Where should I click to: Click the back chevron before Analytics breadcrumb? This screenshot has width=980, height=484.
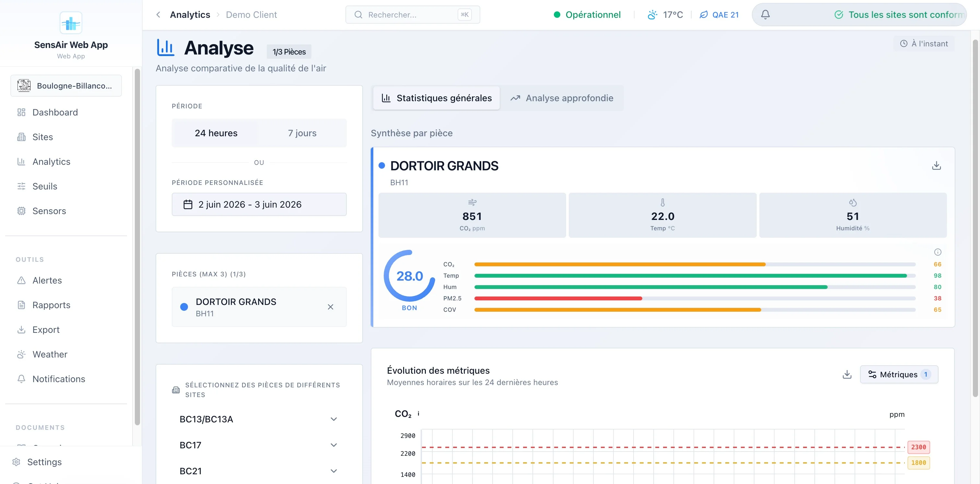(x=158, y=15)
